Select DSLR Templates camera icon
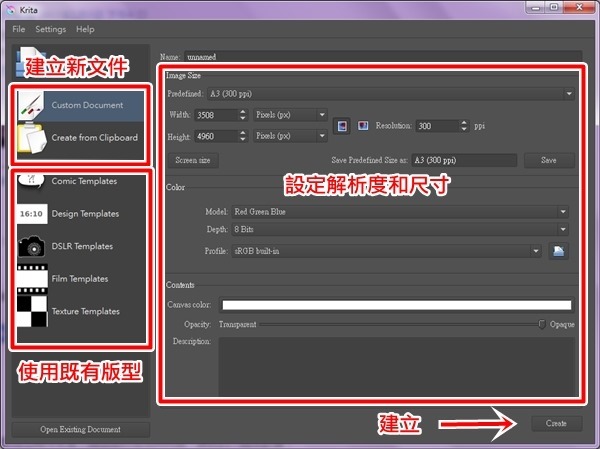This screenshot has width=600, height=449. click(32, 246)
